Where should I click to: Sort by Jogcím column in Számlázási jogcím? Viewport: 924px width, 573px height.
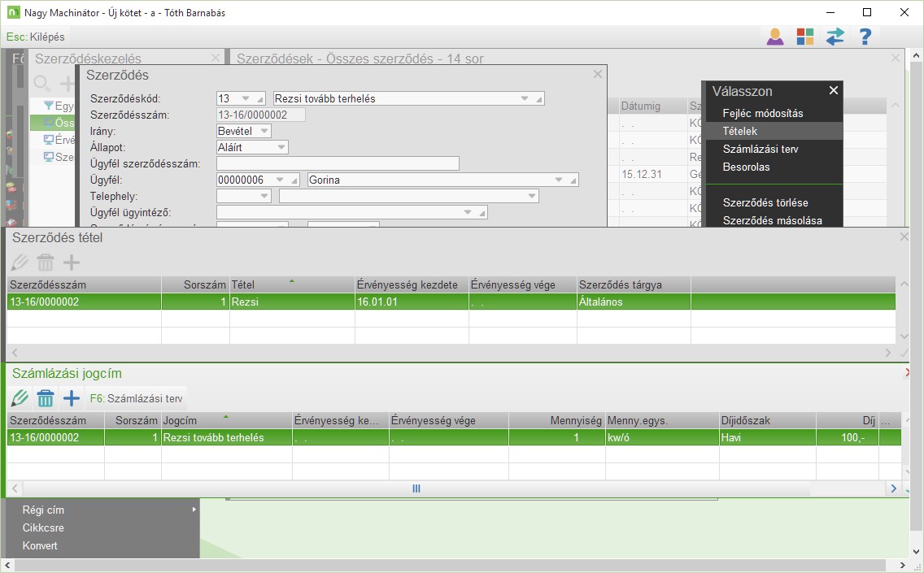(226, 420)
